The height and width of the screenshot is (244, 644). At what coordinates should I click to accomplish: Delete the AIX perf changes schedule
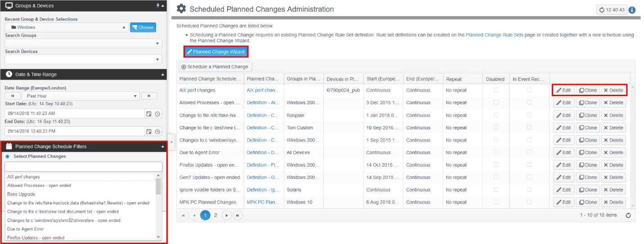613,90
